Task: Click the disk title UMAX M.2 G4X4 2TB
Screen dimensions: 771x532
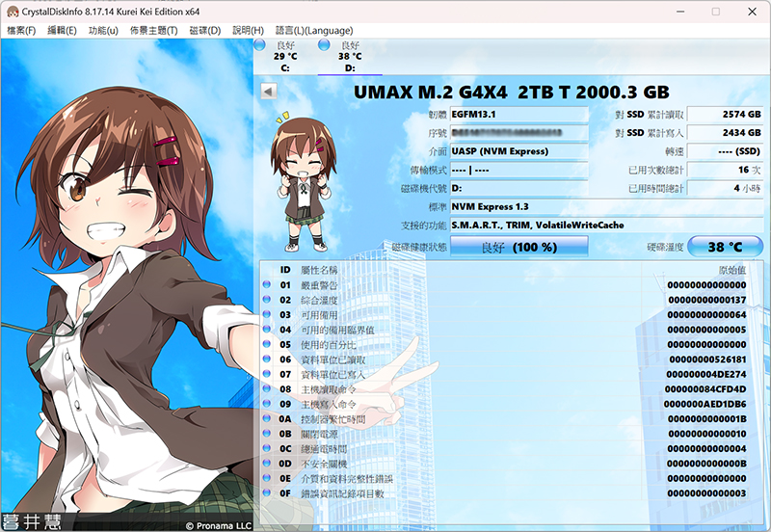Action: (512, 92)
